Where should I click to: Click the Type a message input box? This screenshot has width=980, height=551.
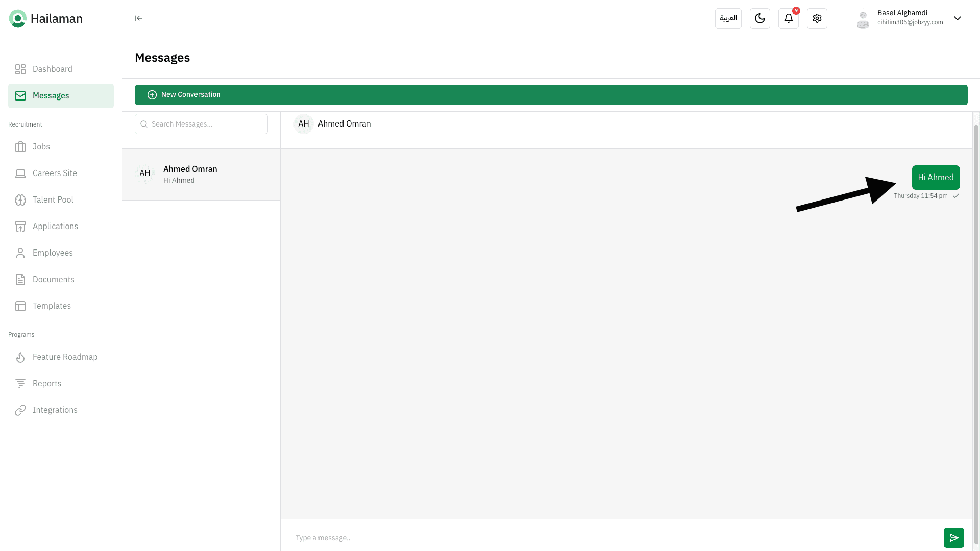(612, 537)
